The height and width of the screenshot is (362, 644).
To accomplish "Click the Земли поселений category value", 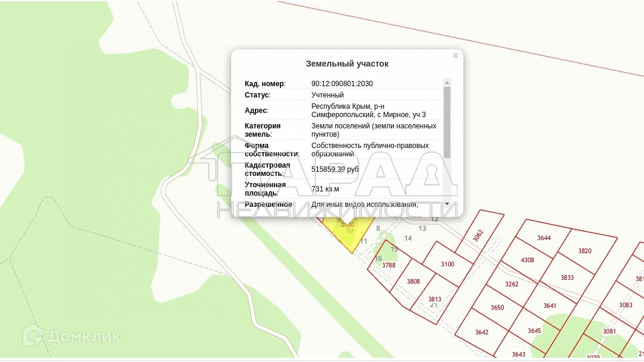I will 374,130.
